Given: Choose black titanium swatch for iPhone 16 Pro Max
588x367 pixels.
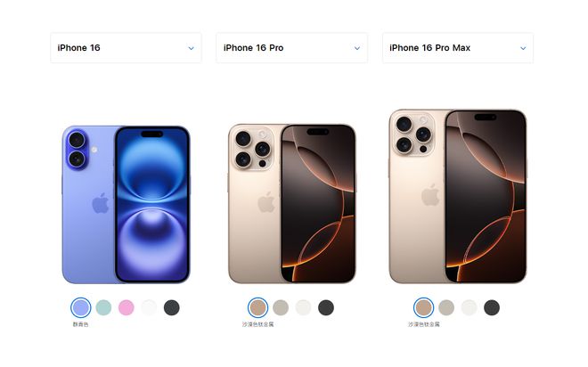Looking at the screenshot, I should pyautogui.click(x=492, y=308).
